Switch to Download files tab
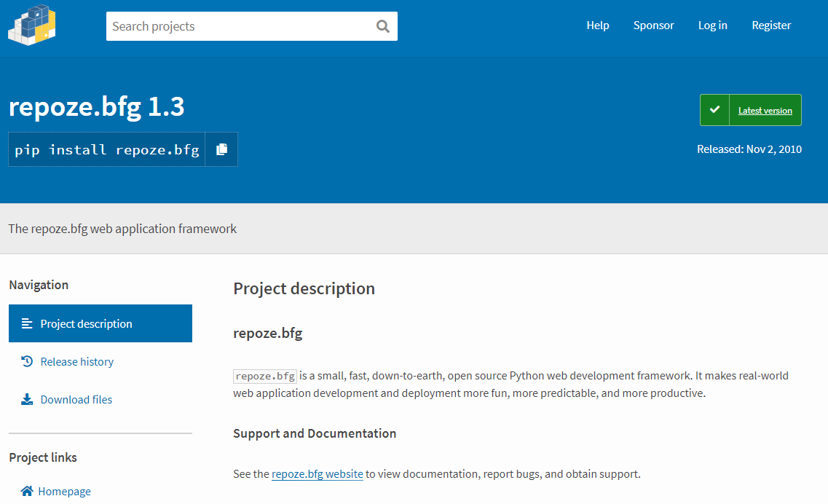The height and width of the screenshot is (504, 828). pos(76,399)
